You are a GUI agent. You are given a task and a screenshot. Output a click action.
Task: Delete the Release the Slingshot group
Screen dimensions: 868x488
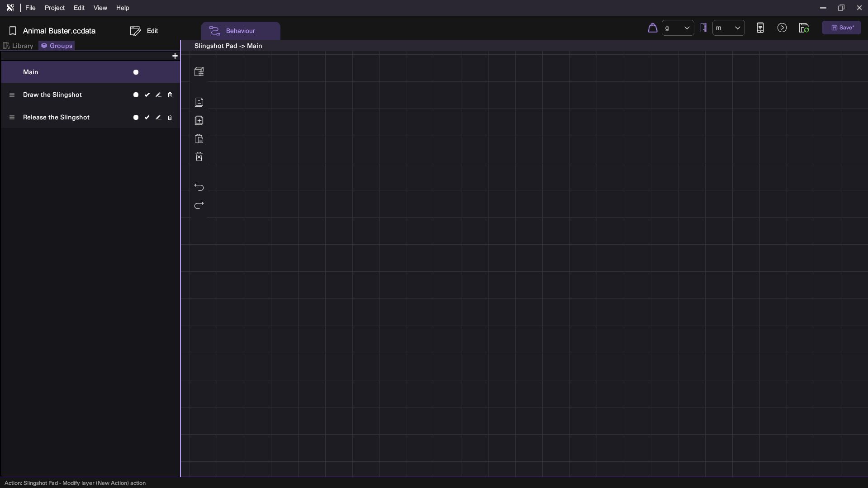click(170, 118)
